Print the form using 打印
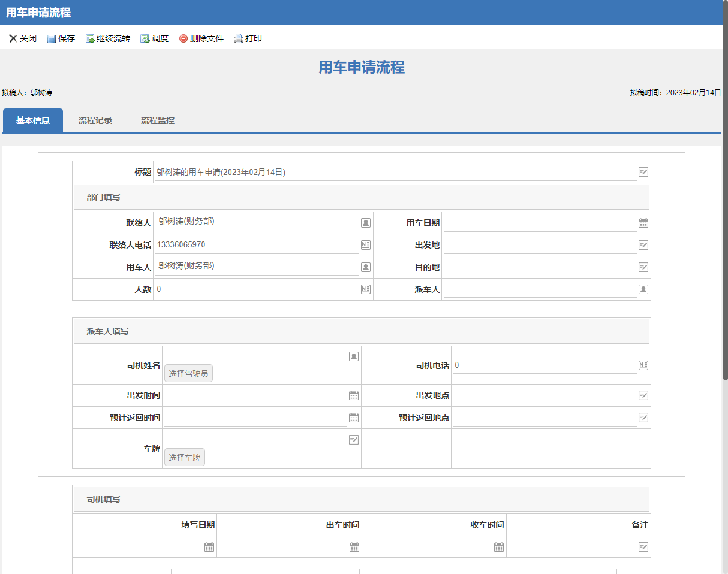This screenshot has height=574, width=728. (x=248, y=38)
